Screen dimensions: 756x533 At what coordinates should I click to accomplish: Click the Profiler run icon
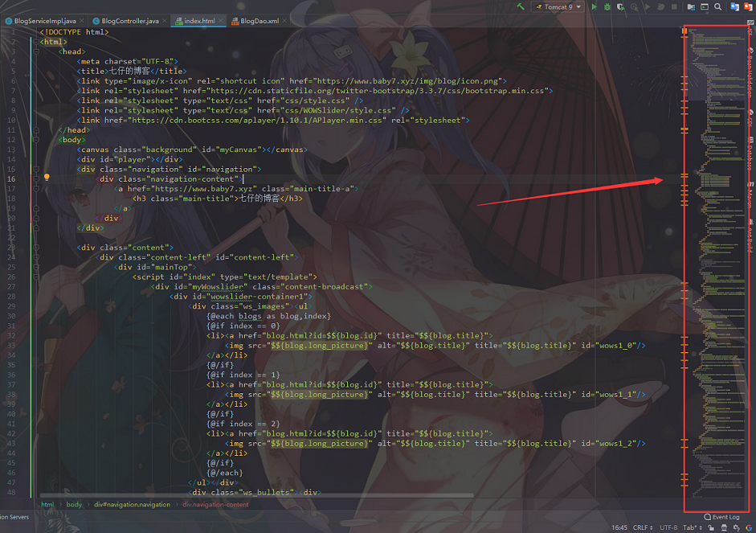[x=635, y=6]
